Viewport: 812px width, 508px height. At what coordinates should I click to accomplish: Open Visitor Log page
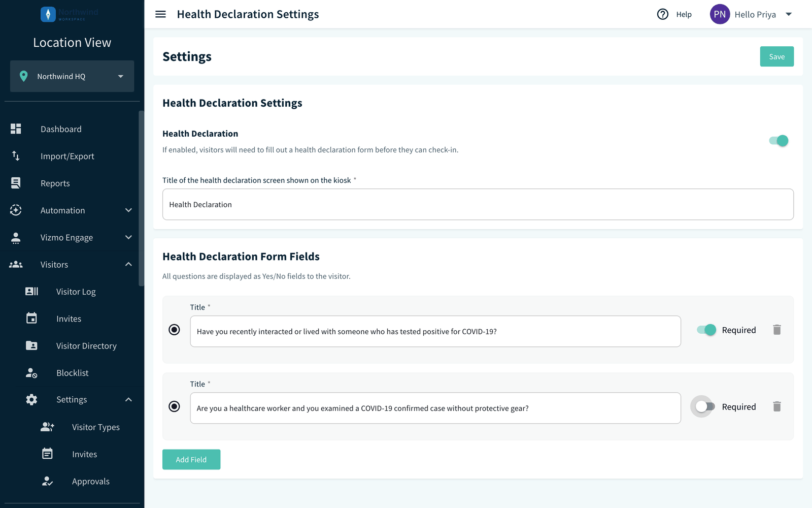(x=76, y=292)
